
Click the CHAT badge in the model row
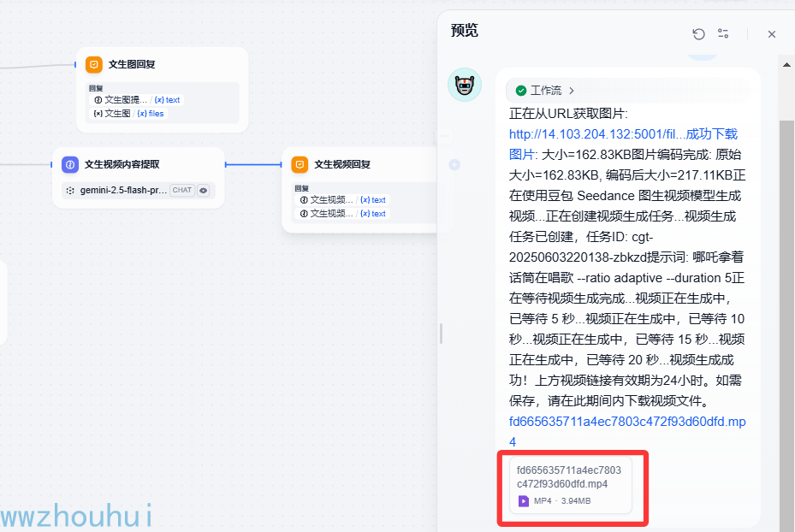click(182, 190)
